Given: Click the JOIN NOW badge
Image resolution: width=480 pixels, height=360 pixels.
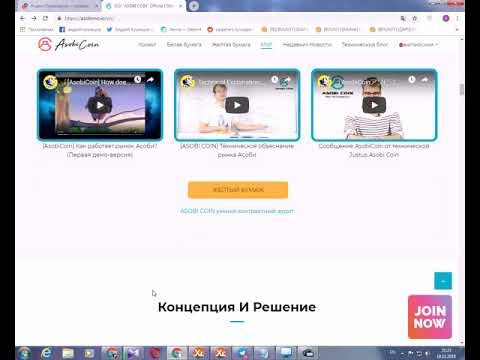Looking at the screenshot, I should (x=430, y=317).
